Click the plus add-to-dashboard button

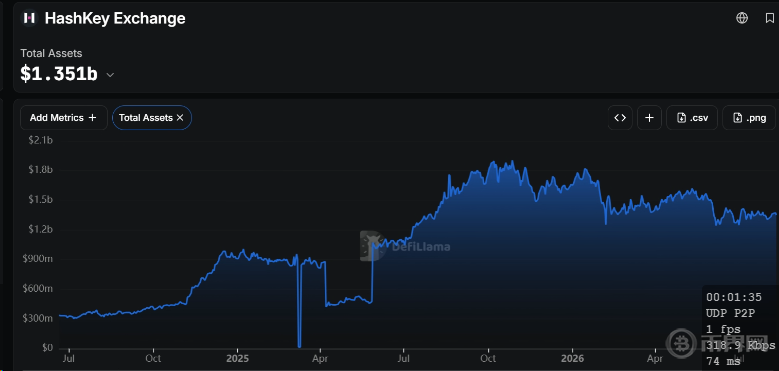pyautogui.click(x=649, y=118)
